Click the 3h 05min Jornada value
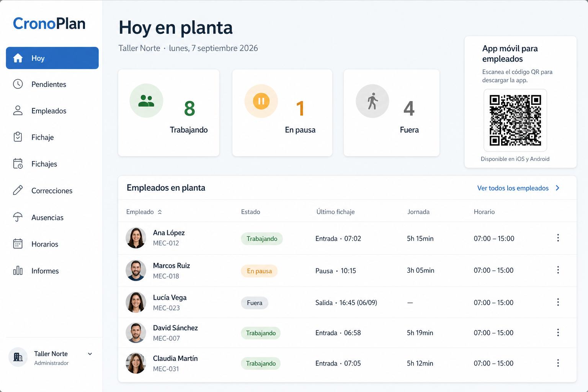588x392 pixels. pos(421,270)
